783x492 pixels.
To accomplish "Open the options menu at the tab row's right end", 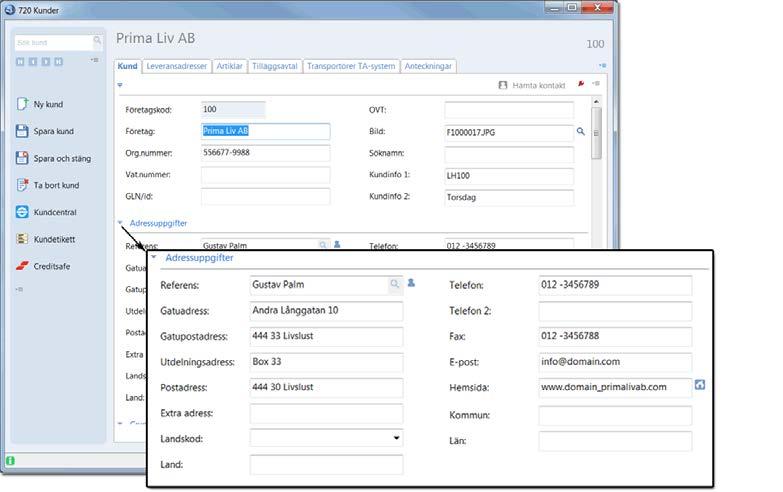I will click(603, 65).
